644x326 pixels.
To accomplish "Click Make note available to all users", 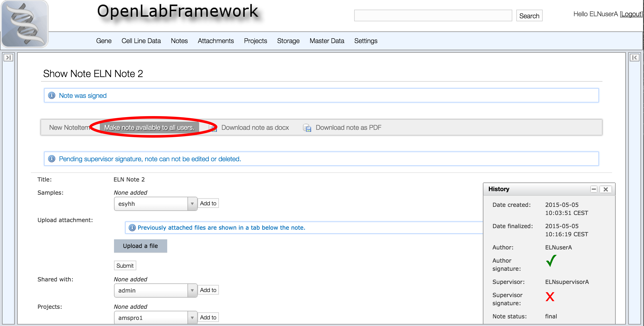I will 149,128.
